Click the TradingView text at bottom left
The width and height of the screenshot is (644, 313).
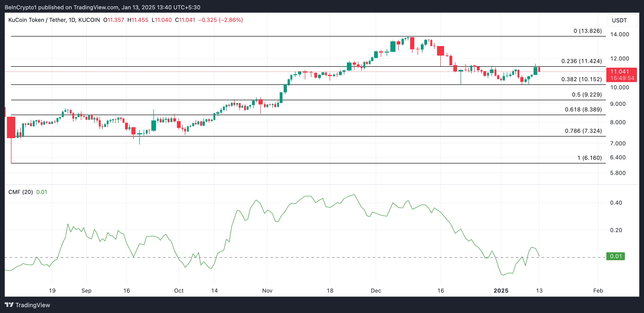(33, 305)
